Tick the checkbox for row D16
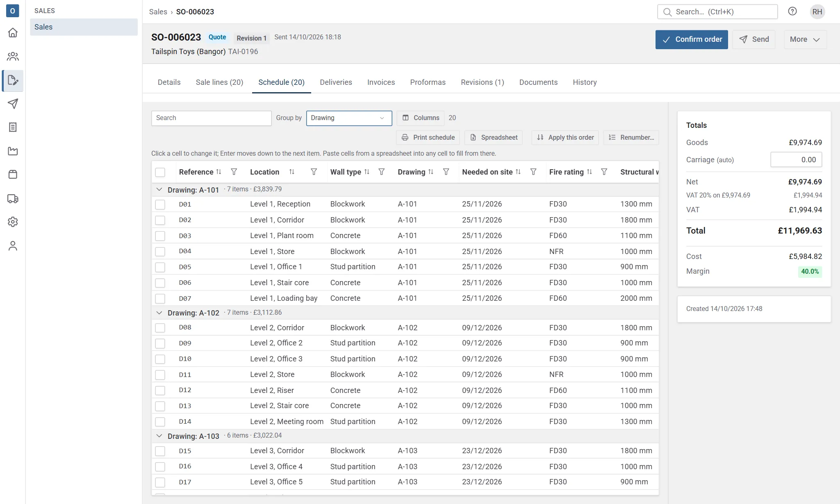This screenshot has width=840, height=504. tap(160, 467)
